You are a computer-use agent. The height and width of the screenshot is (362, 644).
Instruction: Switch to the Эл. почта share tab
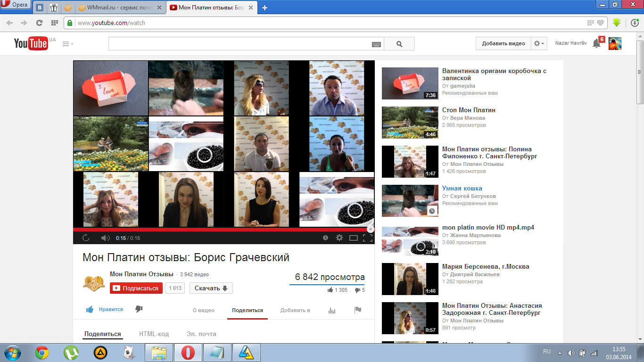pyautogui.click(x=201, y=334)
